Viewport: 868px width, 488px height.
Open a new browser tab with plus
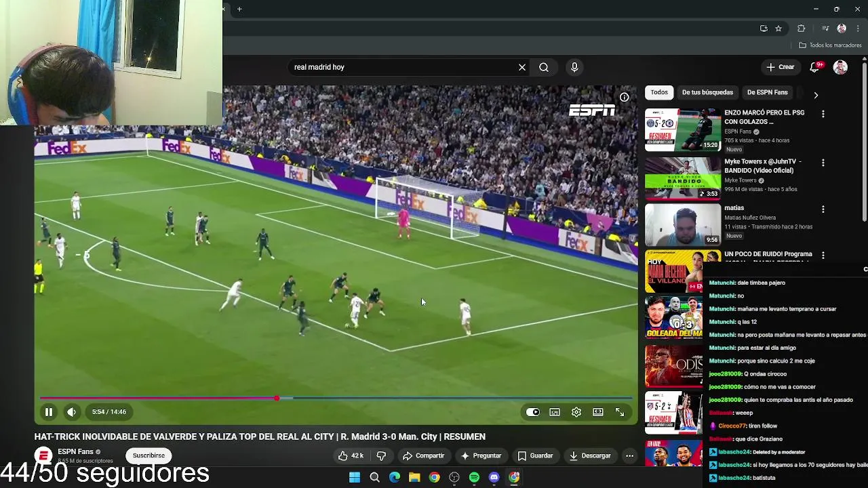pos(239,9)
